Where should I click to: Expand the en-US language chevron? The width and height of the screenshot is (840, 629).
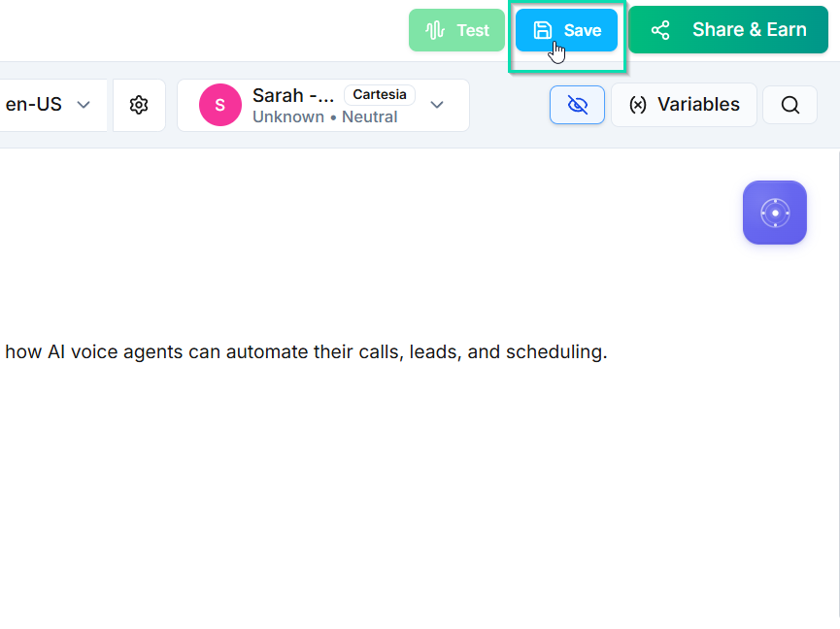tap(84, 105)
